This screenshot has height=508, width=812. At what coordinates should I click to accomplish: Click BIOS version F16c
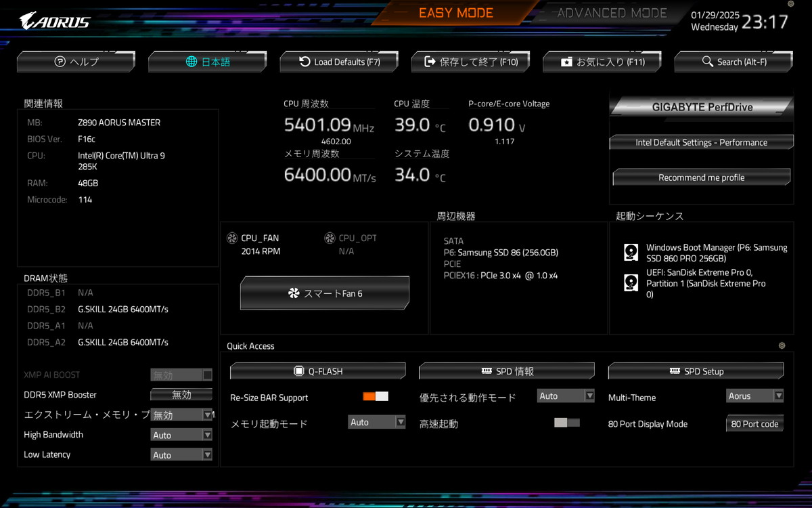[x=87, y=139]
